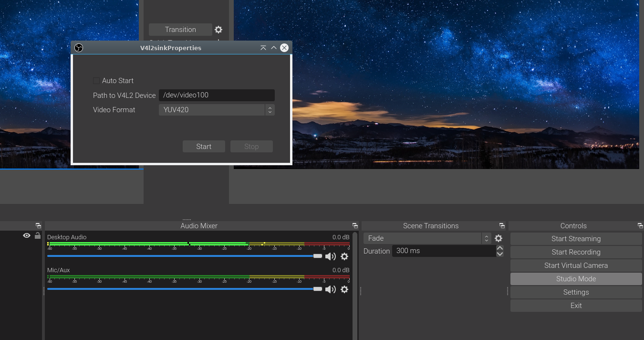Image resolution: width=644 pixels, height=340 pixels.
Task: Click the Mic/Aux label
Action: pos(59,270)
